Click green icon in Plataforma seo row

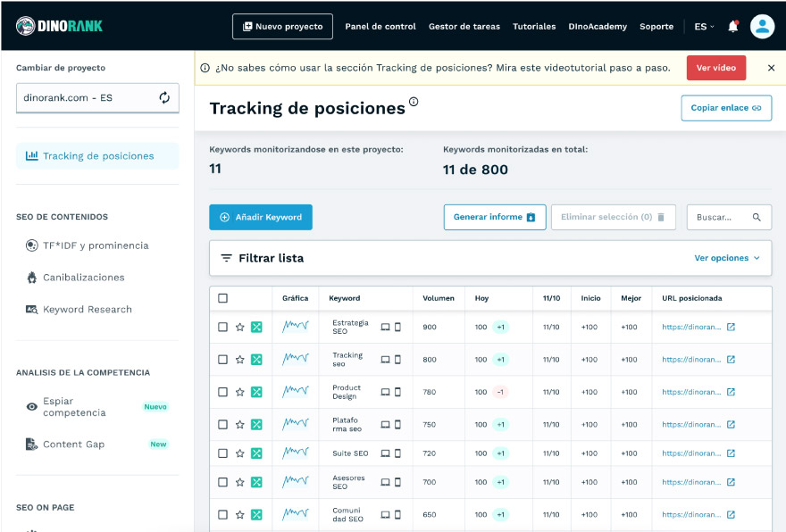(x=256, y=425)
